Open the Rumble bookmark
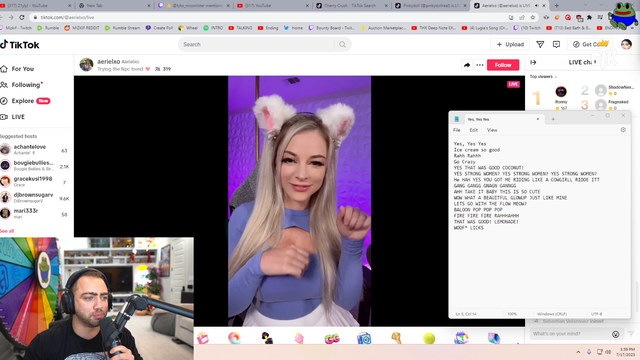The height and width of the screenshot is (360, 640). (48, 28)
